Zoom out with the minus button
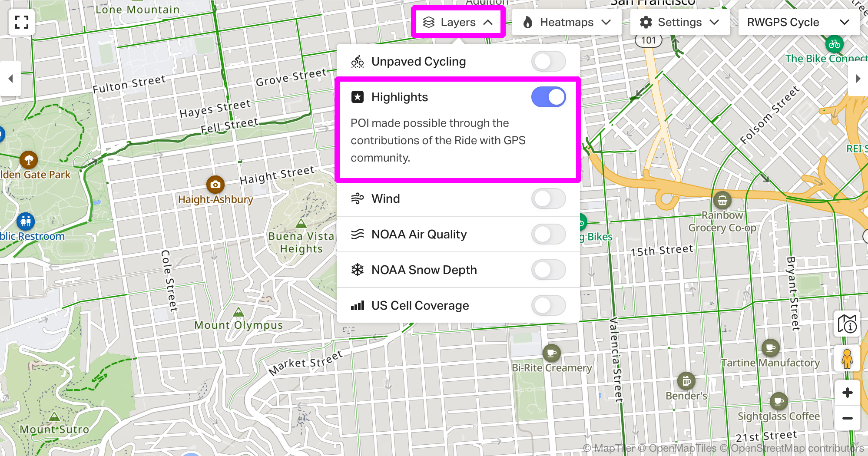This screenshot has width=868, height=456. [847, 418]
